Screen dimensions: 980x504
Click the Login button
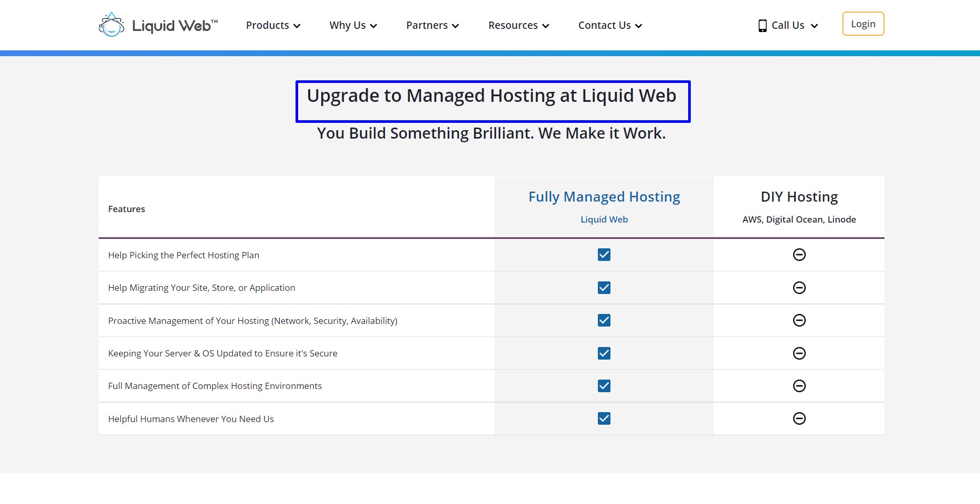[863, 24]
